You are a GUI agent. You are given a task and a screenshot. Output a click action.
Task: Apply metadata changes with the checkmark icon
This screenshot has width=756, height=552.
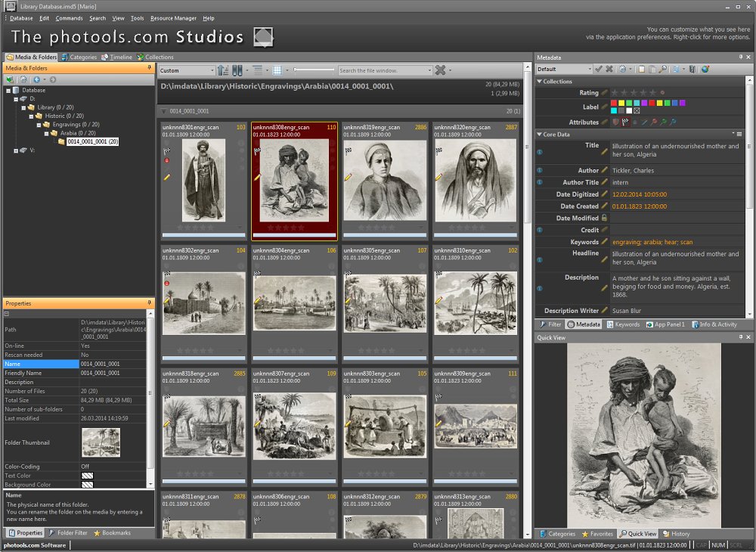coord(599,69)
